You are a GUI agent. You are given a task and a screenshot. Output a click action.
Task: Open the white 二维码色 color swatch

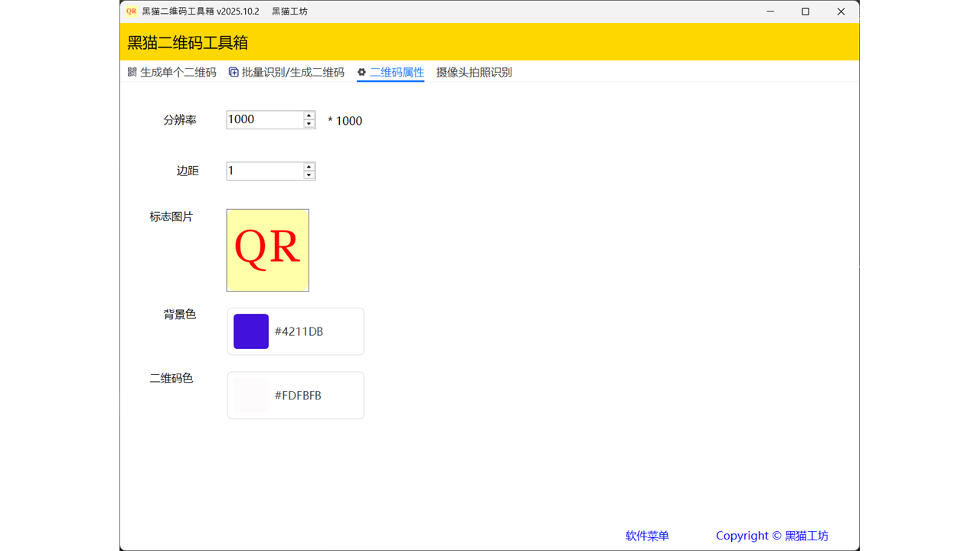(x=251, y=396)
